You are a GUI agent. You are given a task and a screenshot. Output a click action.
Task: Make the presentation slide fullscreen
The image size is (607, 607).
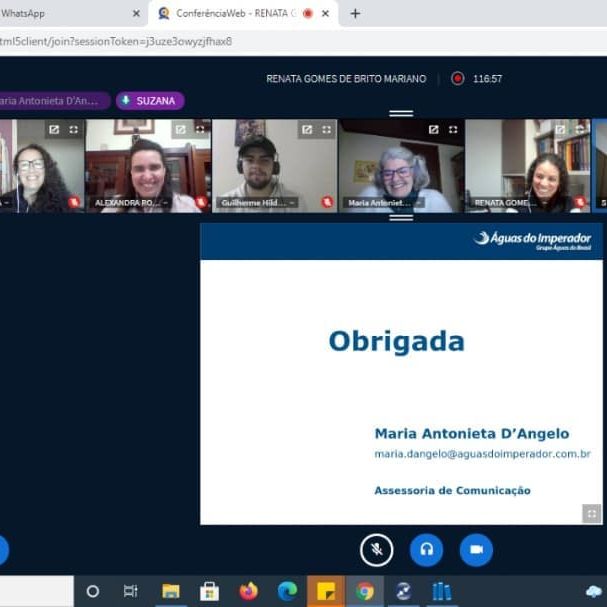[592, 513]
